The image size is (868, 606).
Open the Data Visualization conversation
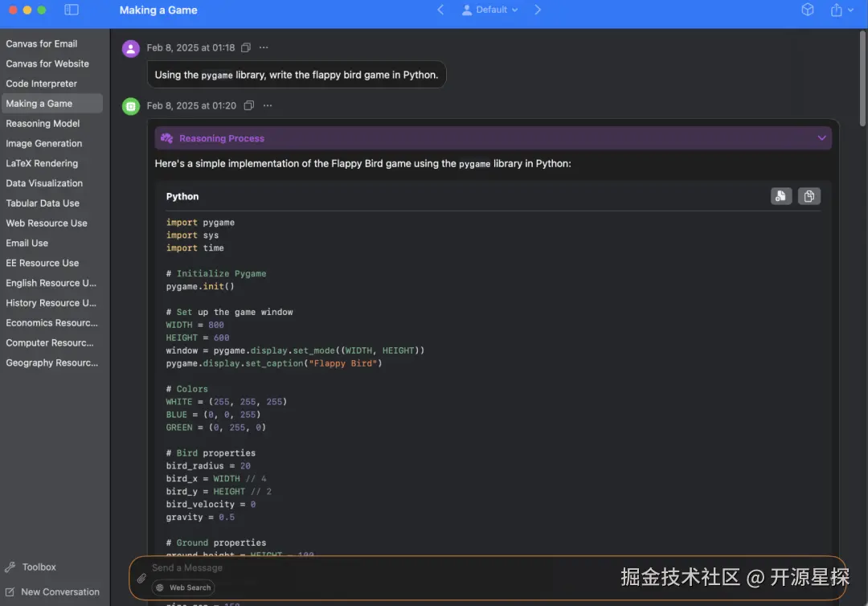click(x=51, y=183)
